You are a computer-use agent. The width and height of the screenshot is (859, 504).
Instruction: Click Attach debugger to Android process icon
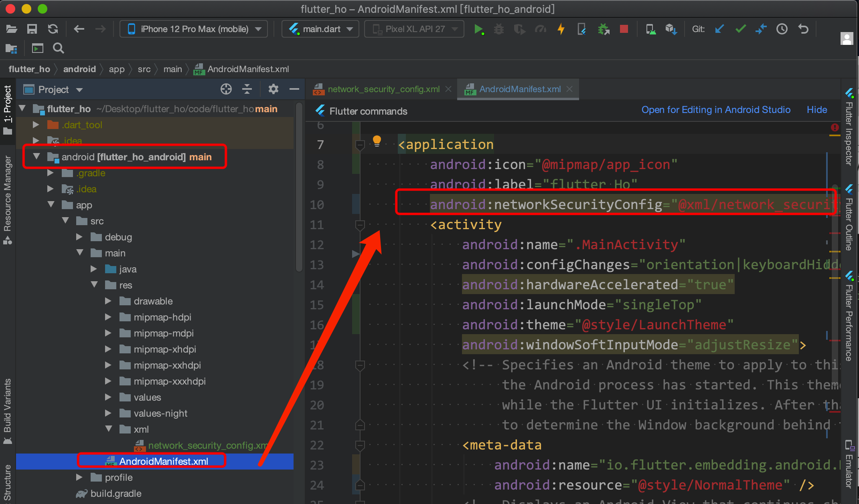pyautogui.click(x=603, y=29)
